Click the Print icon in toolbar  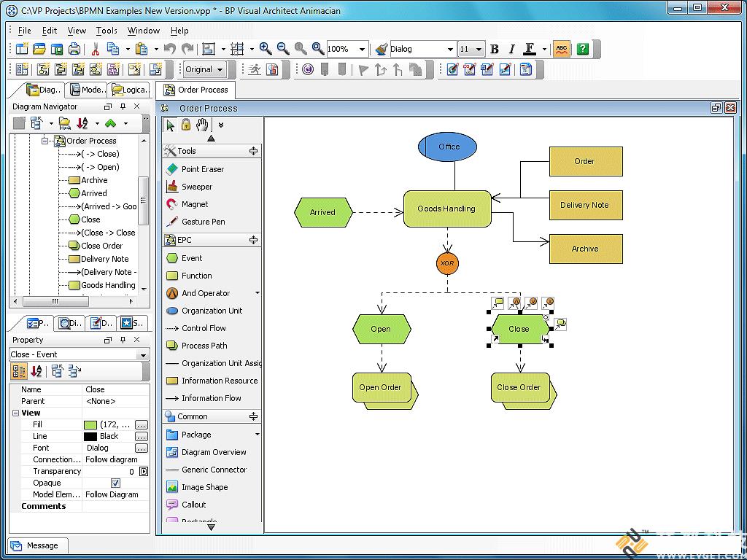point(74,49)
